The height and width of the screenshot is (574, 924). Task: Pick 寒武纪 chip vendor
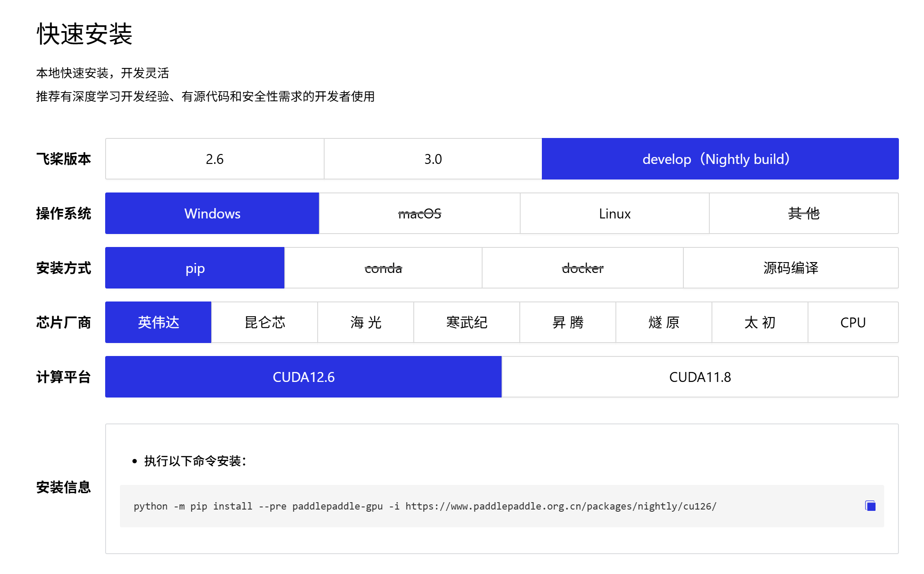[467, 322]
